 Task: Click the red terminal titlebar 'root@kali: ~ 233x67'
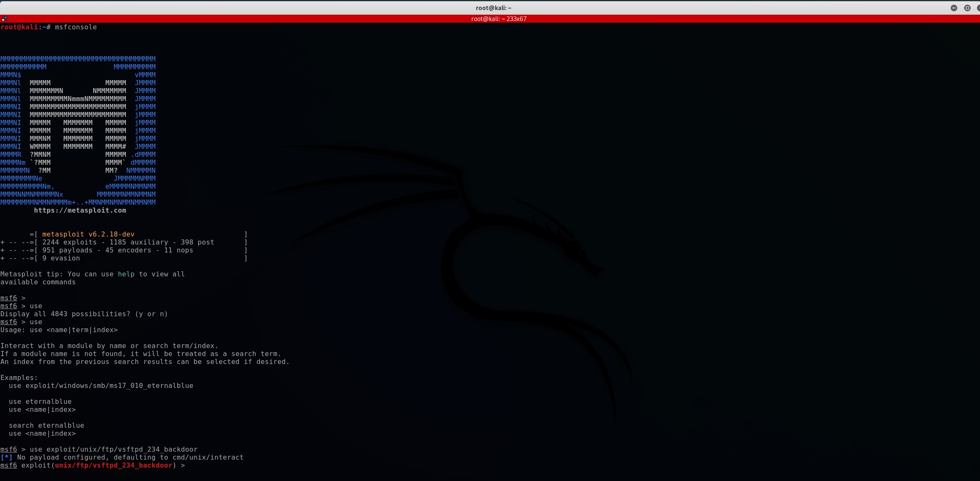click(x=499, y=19)
